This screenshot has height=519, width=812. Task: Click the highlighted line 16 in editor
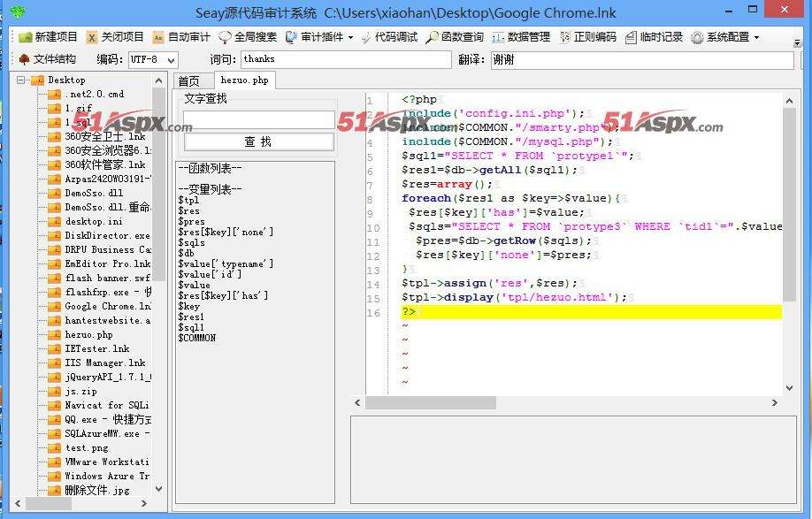(x=591, y=312)
